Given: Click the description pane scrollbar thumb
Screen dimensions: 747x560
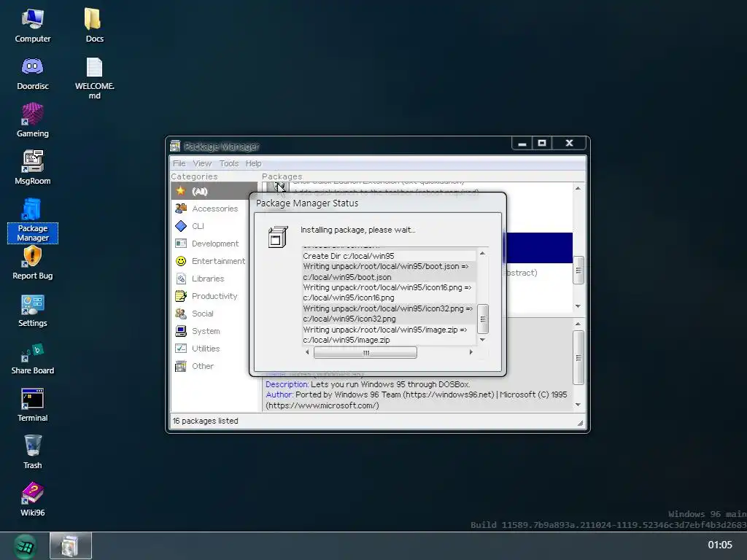Looking at the screenshot, I should [x=578, y=357].
